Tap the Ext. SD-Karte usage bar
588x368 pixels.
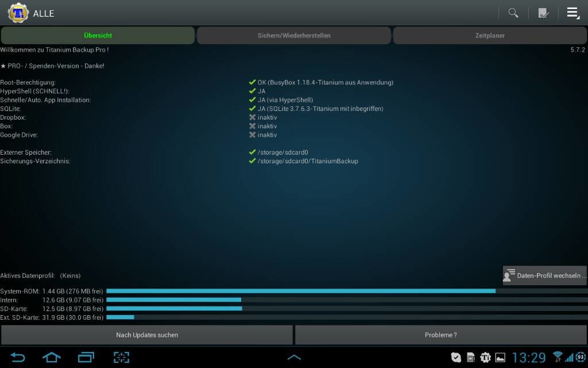347,317
